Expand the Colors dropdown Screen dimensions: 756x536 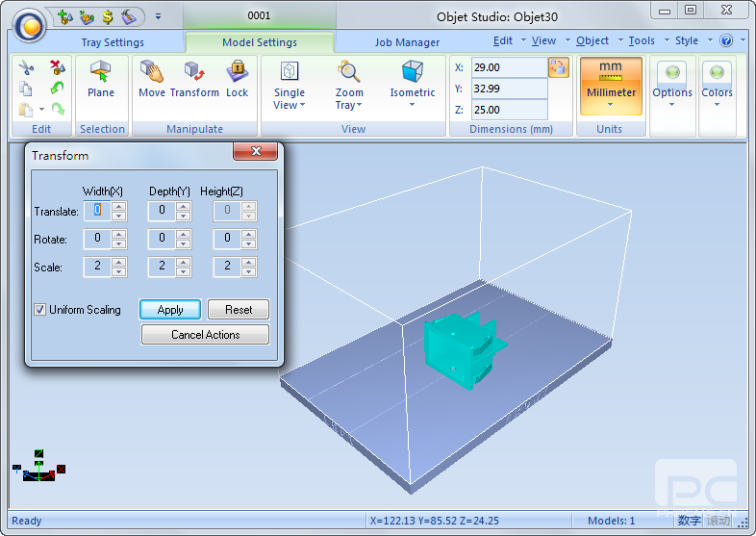tap(717, 85)
